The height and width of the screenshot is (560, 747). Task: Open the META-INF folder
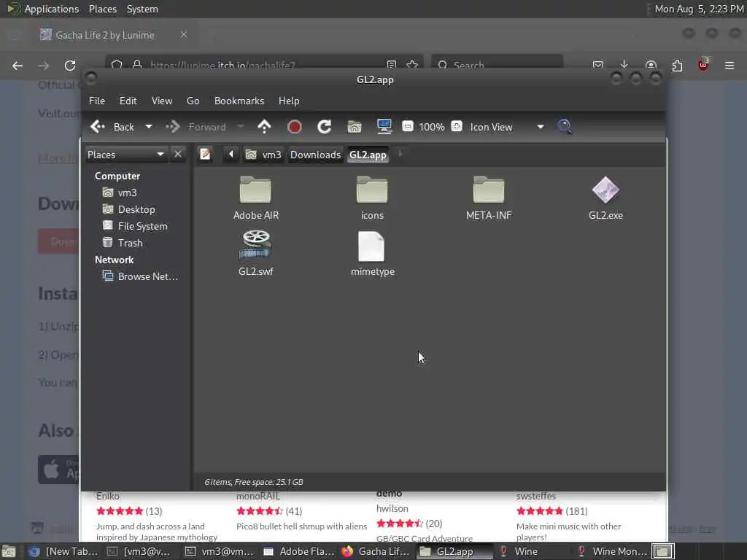click(489, 198)
